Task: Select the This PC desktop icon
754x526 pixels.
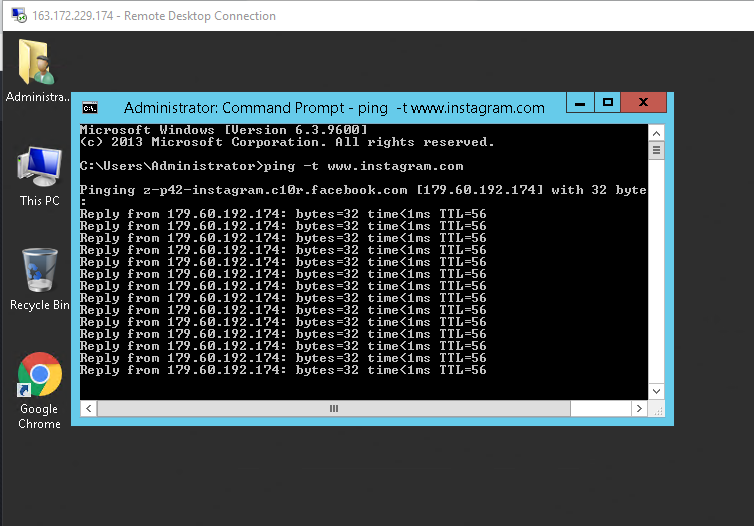Action: [39, 176]
